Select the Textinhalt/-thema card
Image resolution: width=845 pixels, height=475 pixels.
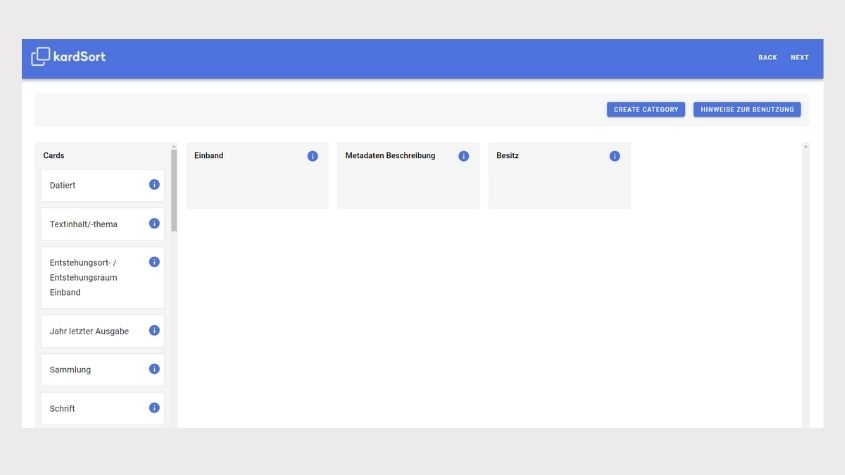(102, 224)
